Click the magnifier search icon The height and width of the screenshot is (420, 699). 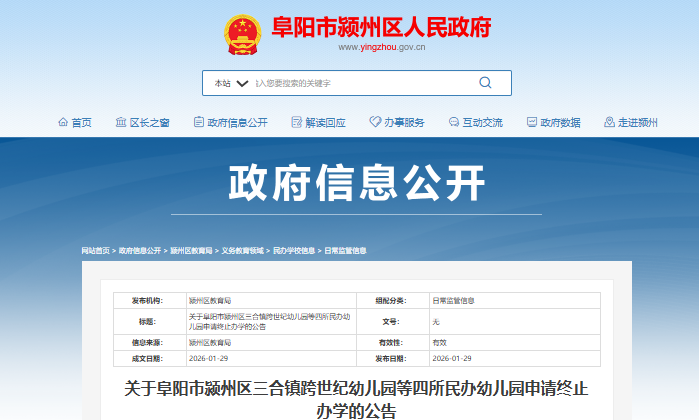click(x=485, y=82)
